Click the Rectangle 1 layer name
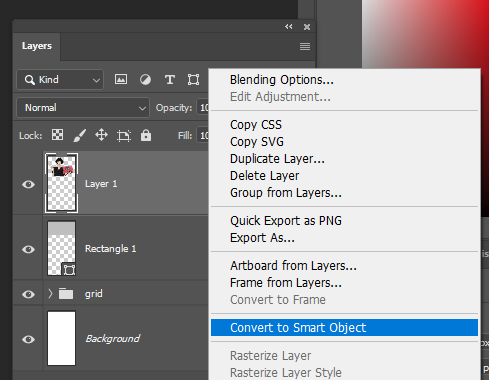 [110, 249]
